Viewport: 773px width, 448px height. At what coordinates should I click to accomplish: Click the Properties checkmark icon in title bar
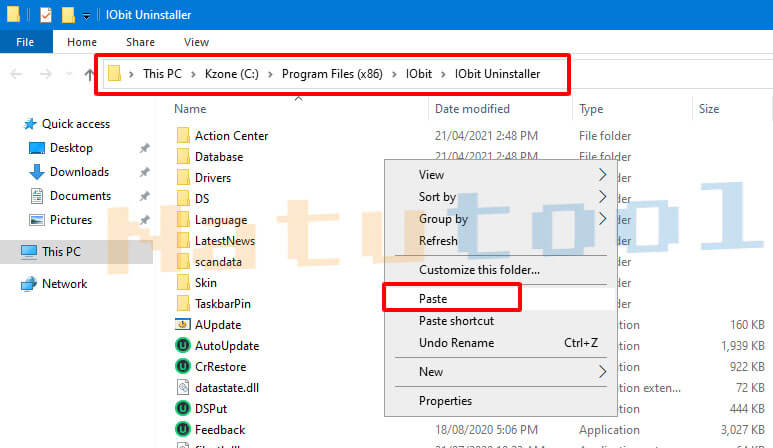(45, 15)
